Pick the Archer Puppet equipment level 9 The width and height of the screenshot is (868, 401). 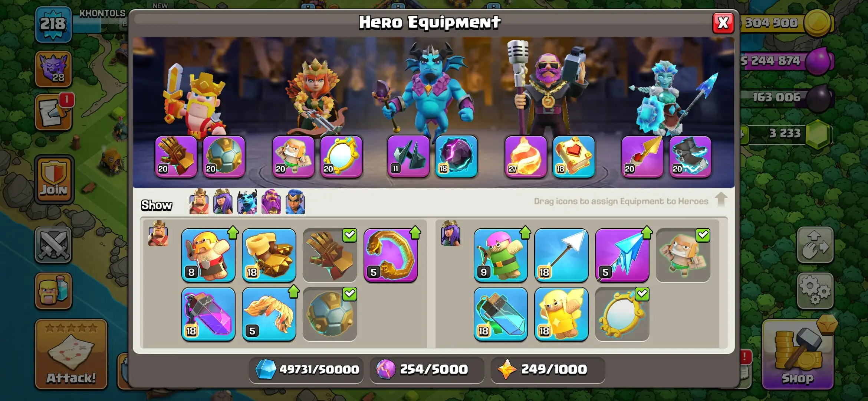click(500, 255)
